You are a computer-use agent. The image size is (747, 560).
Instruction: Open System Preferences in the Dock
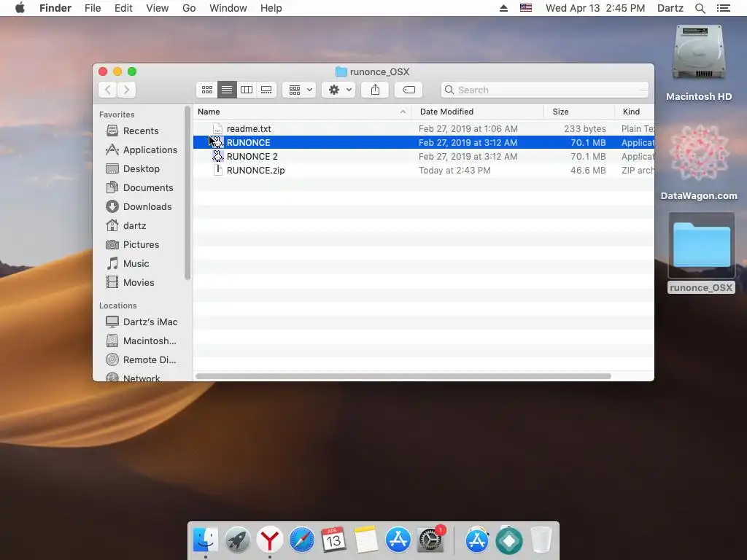[430, 540]
